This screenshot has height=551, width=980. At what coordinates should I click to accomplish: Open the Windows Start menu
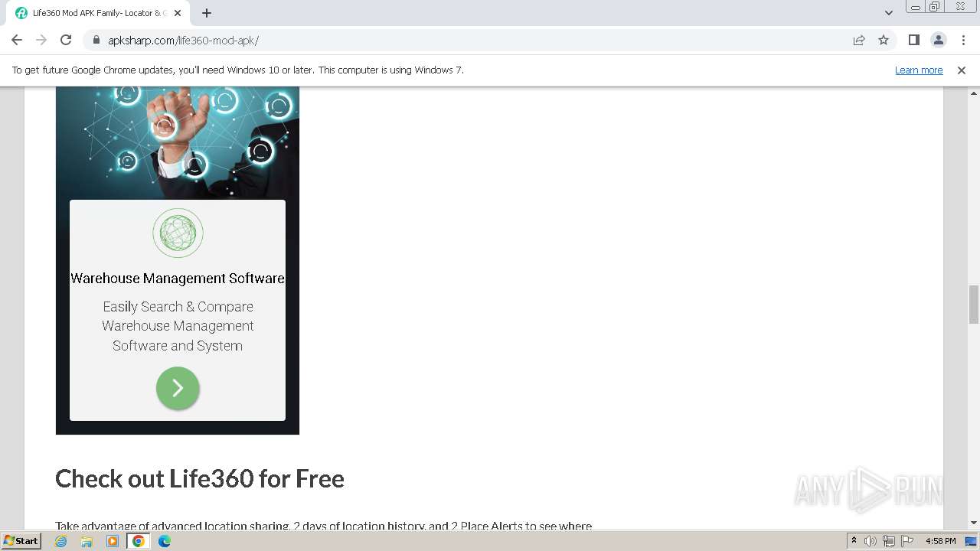coord(21,540)
